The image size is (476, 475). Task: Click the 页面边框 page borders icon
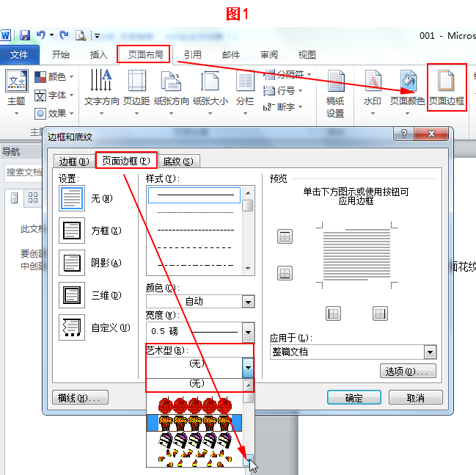(446, 81)
